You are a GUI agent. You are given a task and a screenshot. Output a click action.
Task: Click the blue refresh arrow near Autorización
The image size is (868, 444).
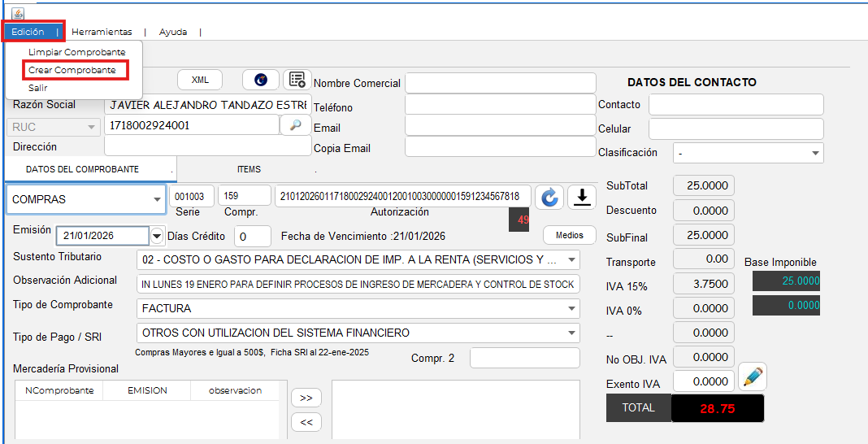(x=549, y=198)
